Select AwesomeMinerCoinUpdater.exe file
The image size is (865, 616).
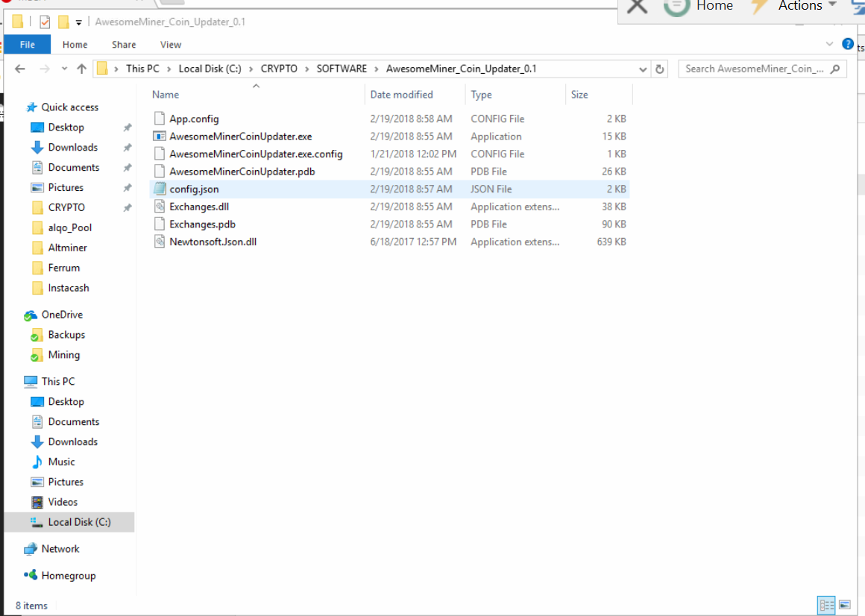pyautogui.click(x=389, y=136)
